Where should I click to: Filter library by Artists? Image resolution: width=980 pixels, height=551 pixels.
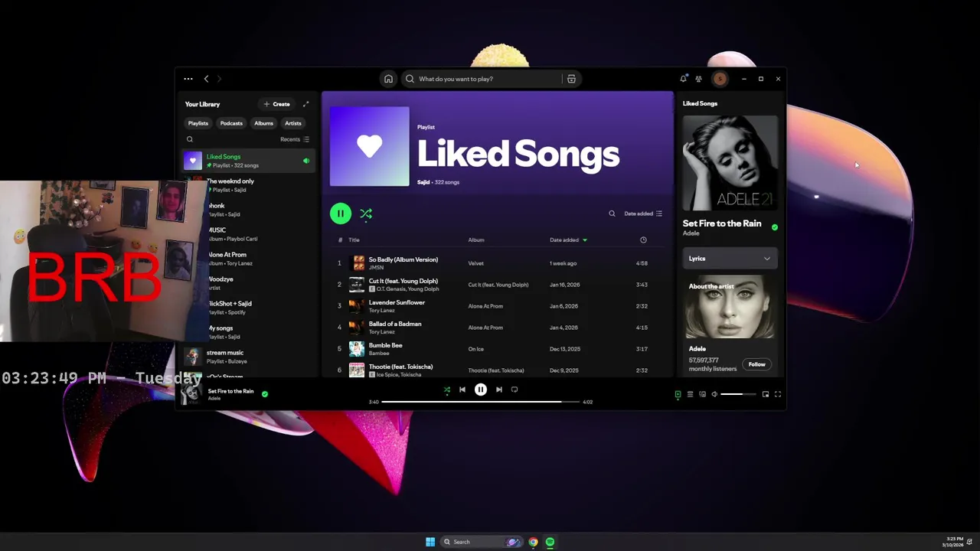(x=293, y=123)
